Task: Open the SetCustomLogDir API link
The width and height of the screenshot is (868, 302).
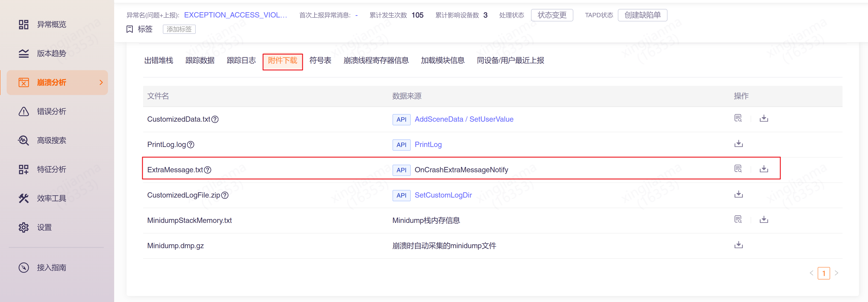Action: pos(443,195)
